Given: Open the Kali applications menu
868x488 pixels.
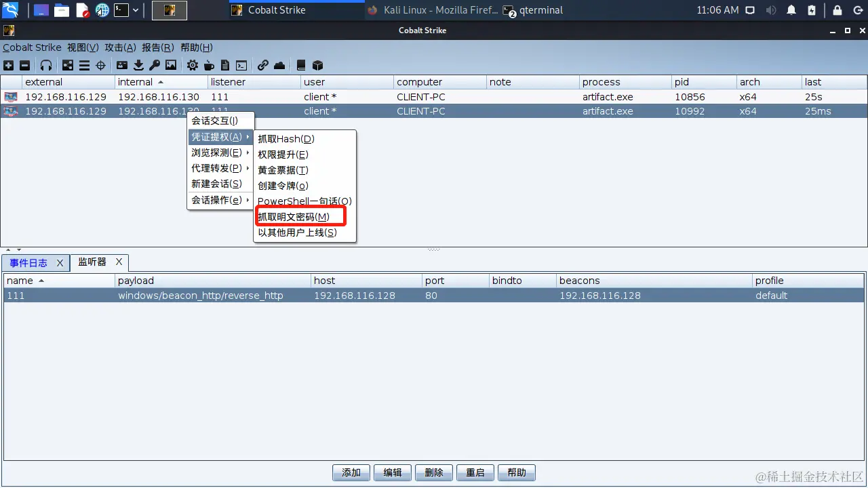Looking at the screenshot, I should point(12,10).
